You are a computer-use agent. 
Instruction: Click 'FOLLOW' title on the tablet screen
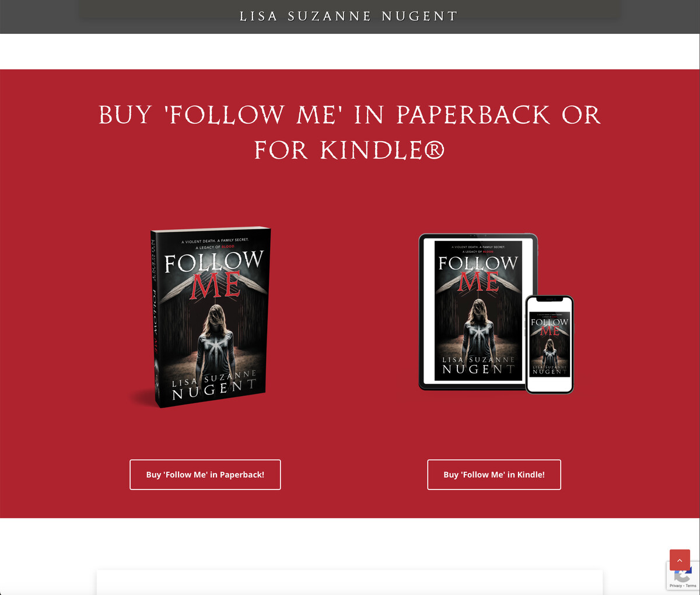tap(478, 263)
